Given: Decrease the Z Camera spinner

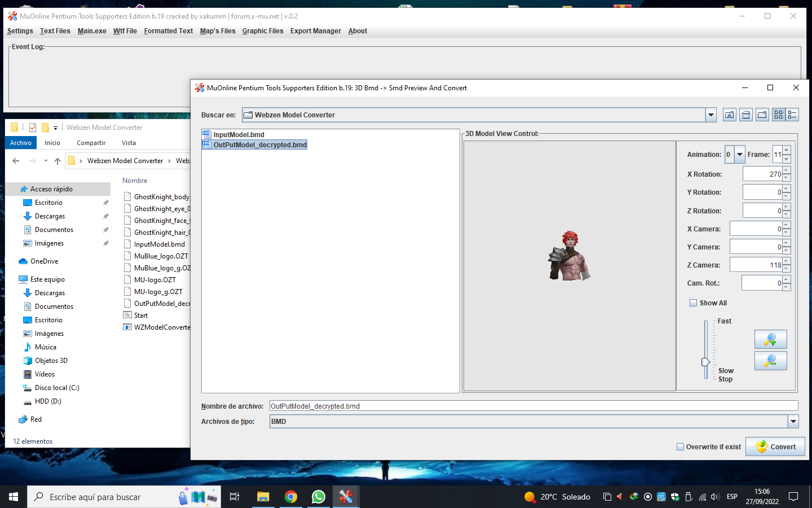Looking at the screenshot, I should click(x=786, y=269).
